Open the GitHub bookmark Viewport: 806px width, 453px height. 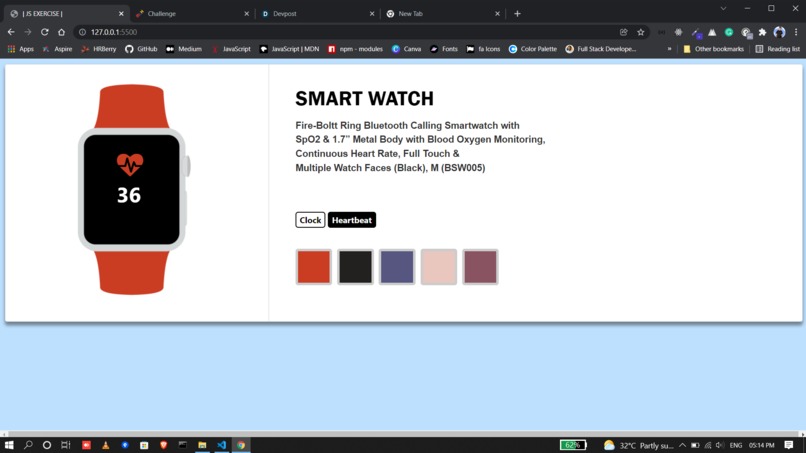141,49
